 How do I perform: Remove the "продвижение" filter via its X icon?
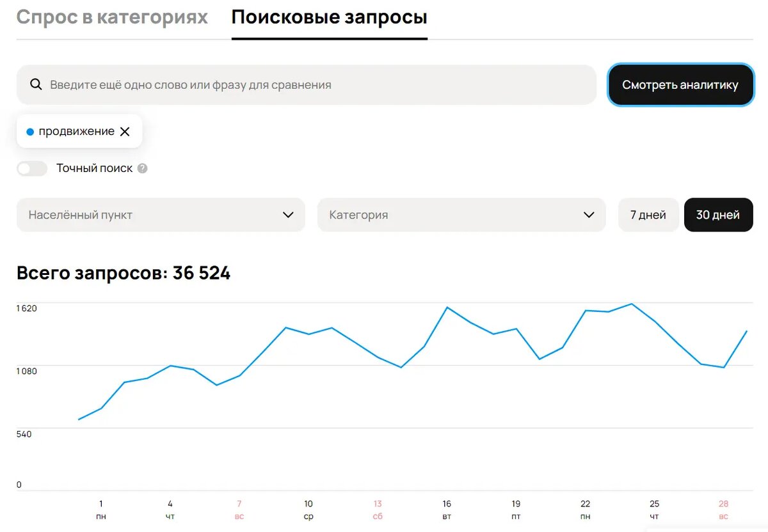tap(125, 131)
